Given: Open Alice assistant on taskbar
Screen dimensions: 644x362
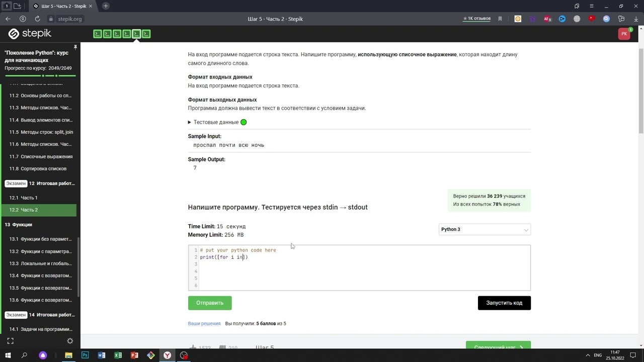Looking at the screenshot, I should (x=43, y=355).
